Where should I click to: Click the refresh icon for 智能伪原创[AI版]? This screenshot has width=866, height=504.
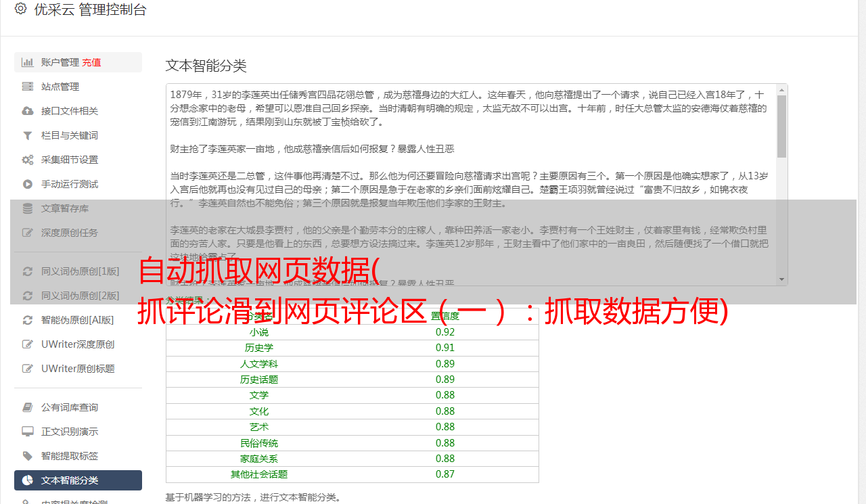(x=27, y=320)
